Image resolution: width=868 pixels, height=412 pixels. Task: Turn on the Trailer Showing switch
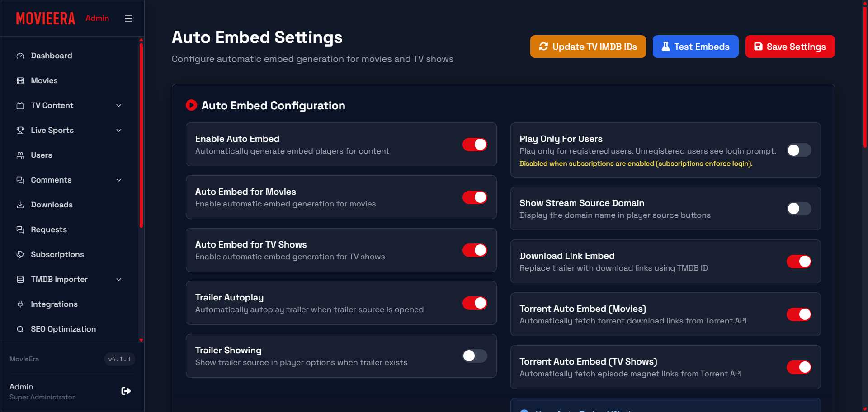(x=474, y=356)
